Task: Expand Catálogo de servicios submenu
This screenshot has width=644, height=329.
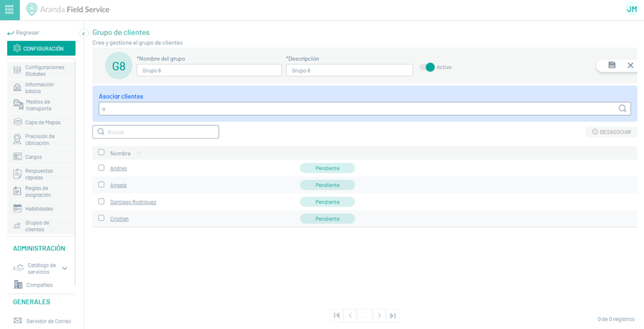Action: (x=64, y=268)
